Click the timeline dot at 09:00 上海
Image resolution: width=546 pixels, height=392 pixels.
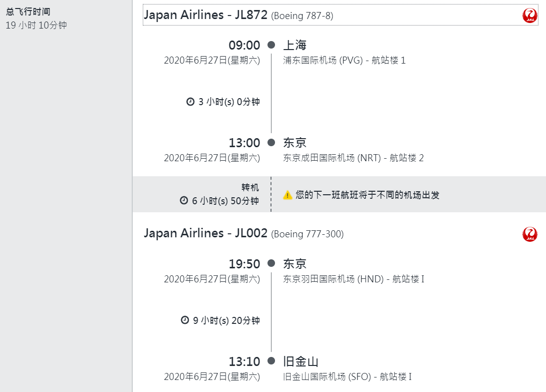tap(271, 45)
